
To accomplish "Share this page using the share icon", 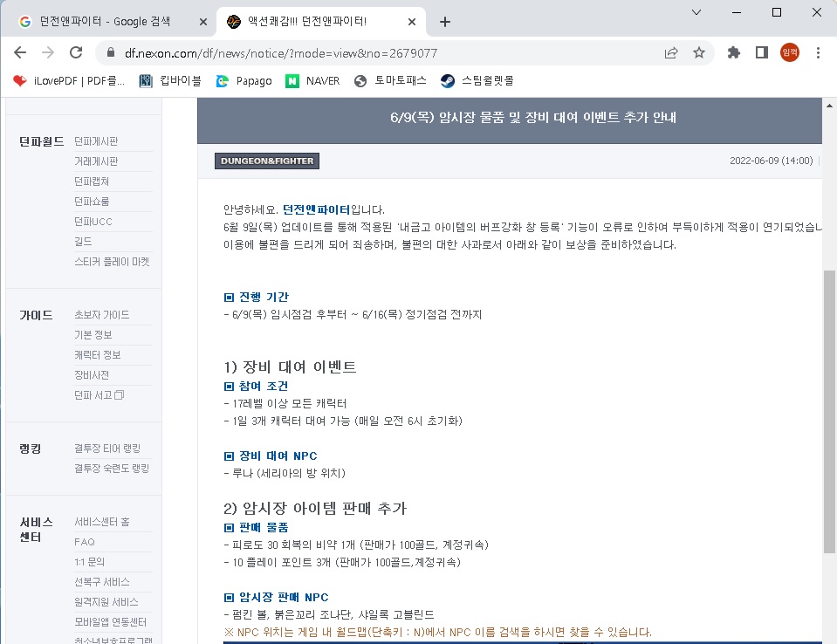I will [x=671, y=52].
